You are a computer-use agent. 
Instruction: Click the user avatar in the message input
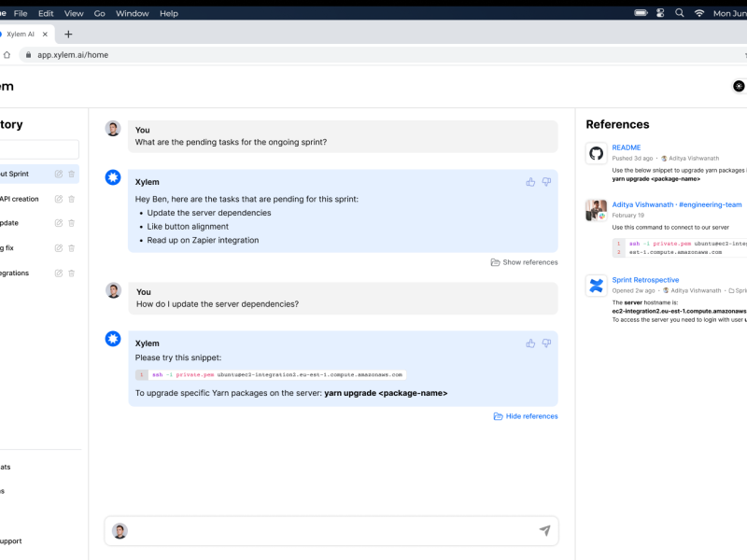pos(120,530)
